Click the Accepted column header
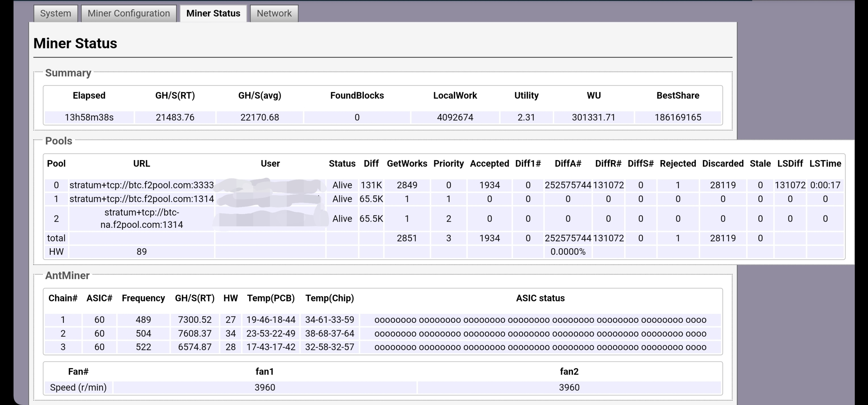Screen dimensions: 868x405 (x=489, y=164)
